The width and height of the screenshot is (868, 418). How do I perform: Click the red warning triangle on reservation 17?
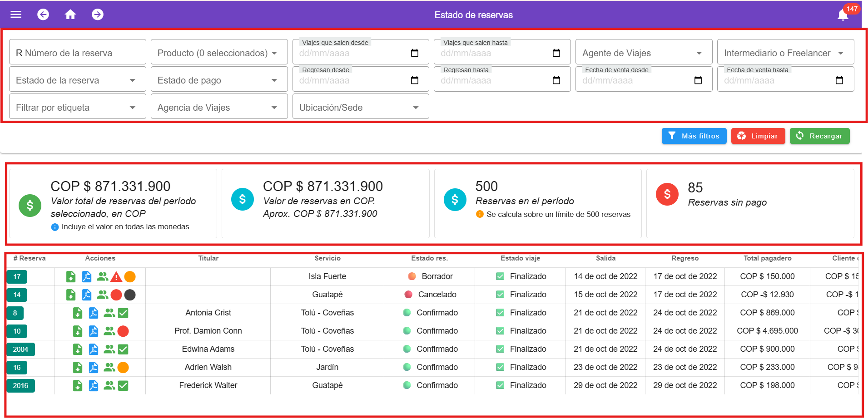[116, 276]
